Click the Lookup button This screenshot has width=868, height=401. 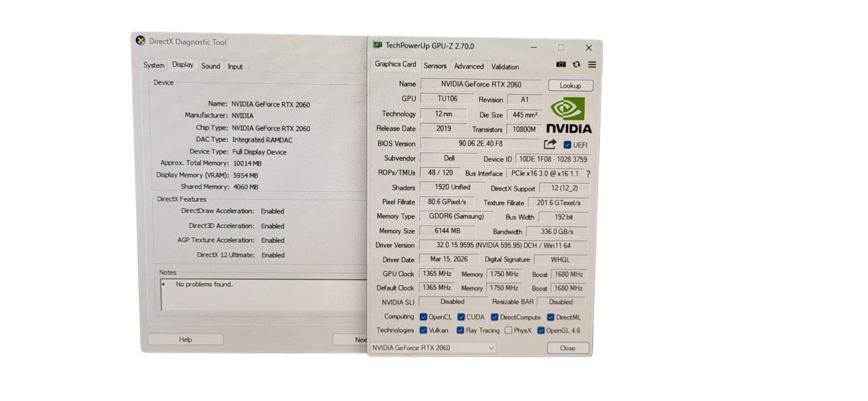coord(571,85)
